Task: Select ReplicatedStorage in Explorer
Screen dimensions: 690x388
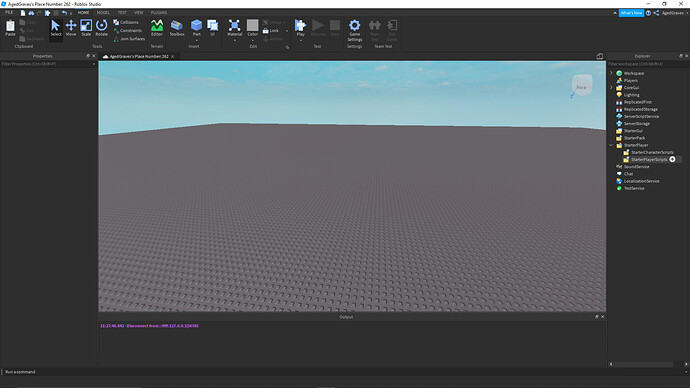Action: 641,109
